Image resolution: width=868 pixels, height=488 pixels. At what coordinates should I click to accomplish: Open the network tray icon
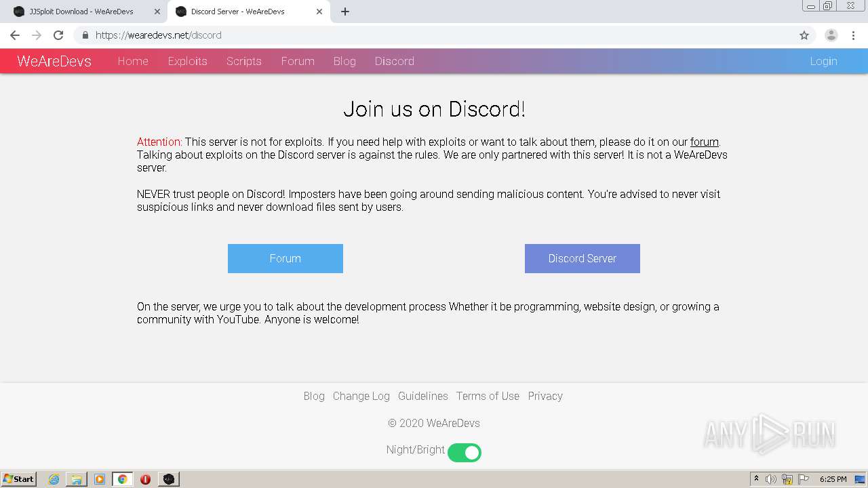pyautogui.click(x=787, y=479)
